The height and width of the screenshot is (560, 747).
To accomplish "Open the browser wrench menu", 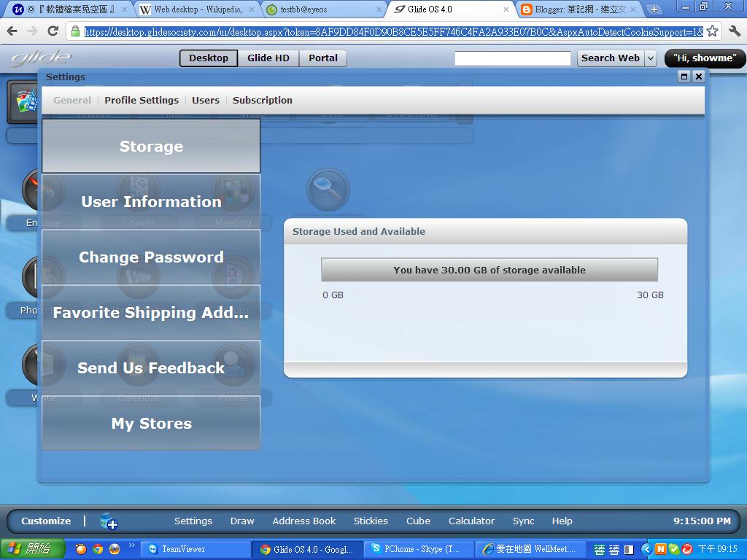I will 734,31.
